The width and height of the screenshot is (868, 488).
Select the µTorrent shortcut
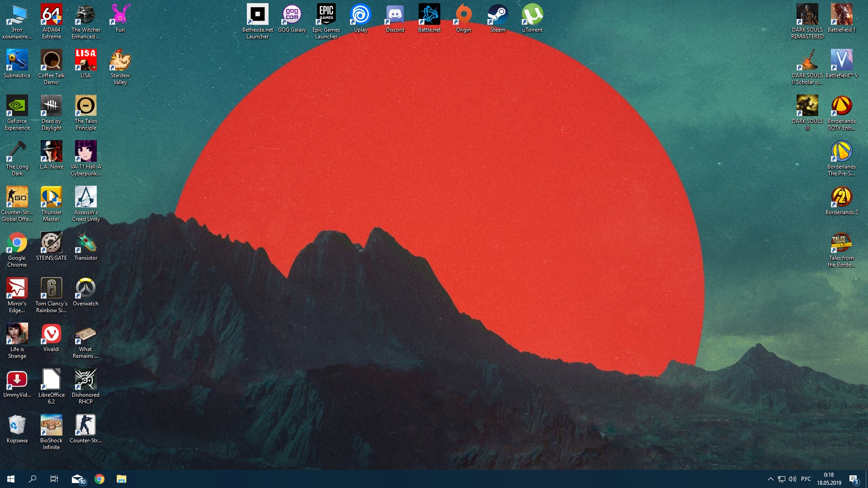pos(532,19)
